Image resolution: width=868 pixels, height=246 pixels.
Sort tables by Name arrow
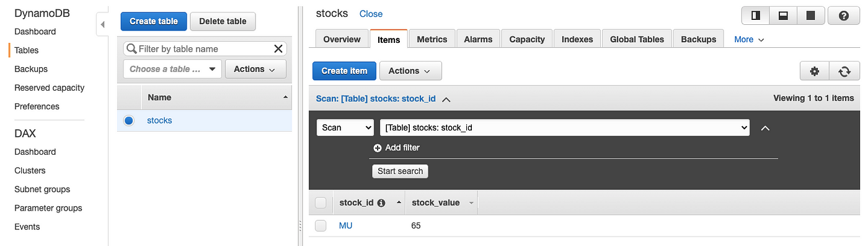pyautogui.click(x=285, y=98)
